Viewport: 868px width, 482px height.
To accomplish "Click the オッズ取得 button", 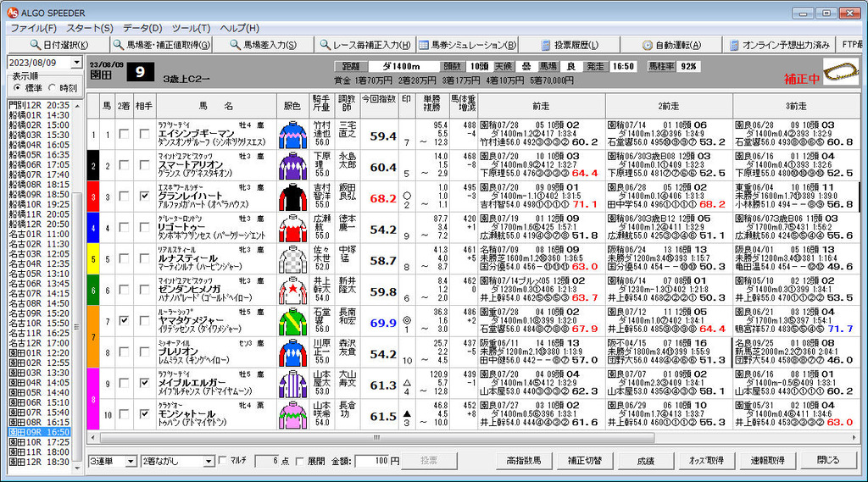I will tap(706, 461).
